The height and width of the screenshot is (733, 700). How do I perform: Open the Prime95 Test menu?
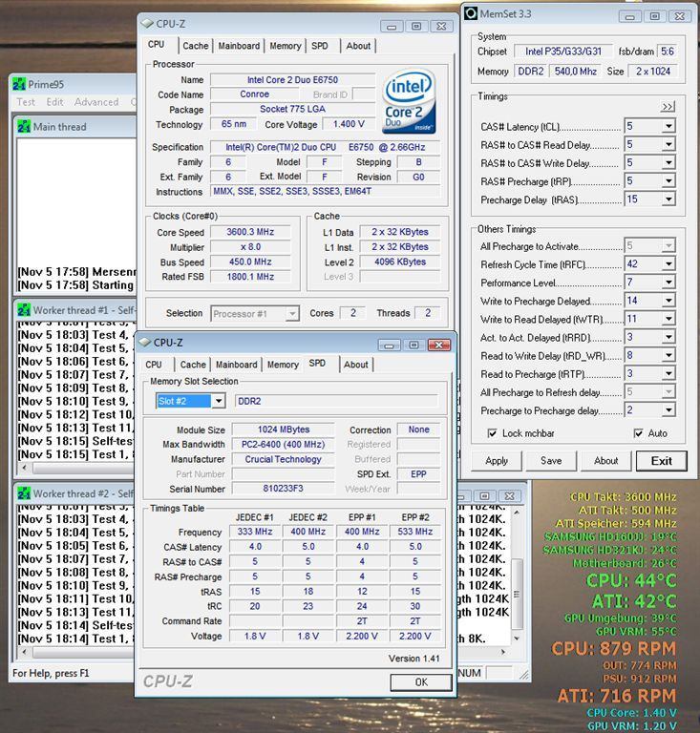pyautogui.click(x=26, y=102)
